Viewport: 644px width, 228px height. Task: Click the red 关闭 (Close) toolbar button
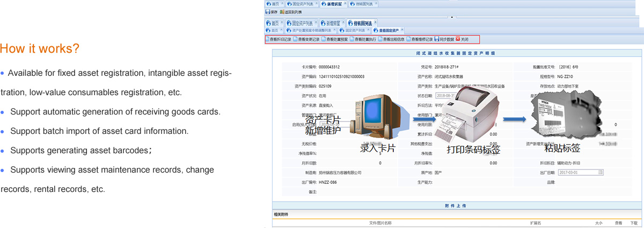point(462,39)
